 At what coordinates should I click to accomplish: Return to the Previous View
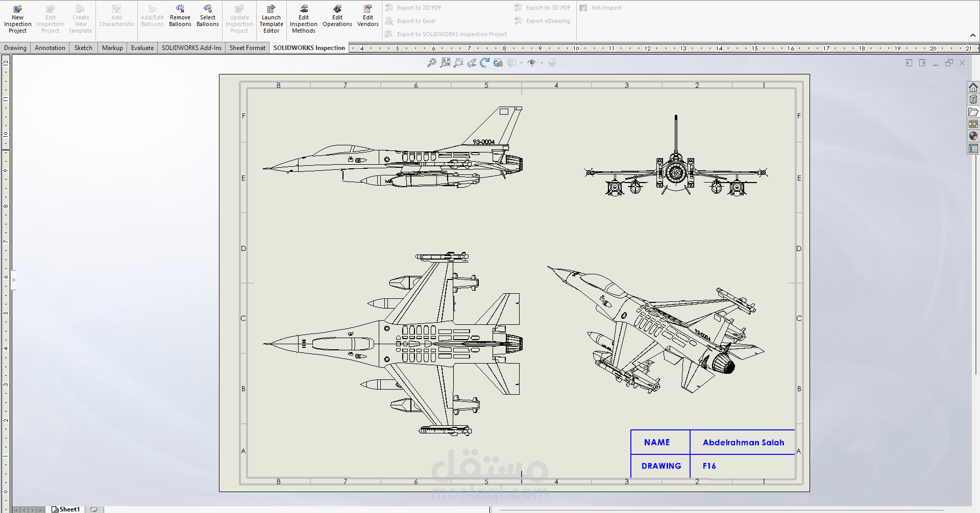pos(472,63)
